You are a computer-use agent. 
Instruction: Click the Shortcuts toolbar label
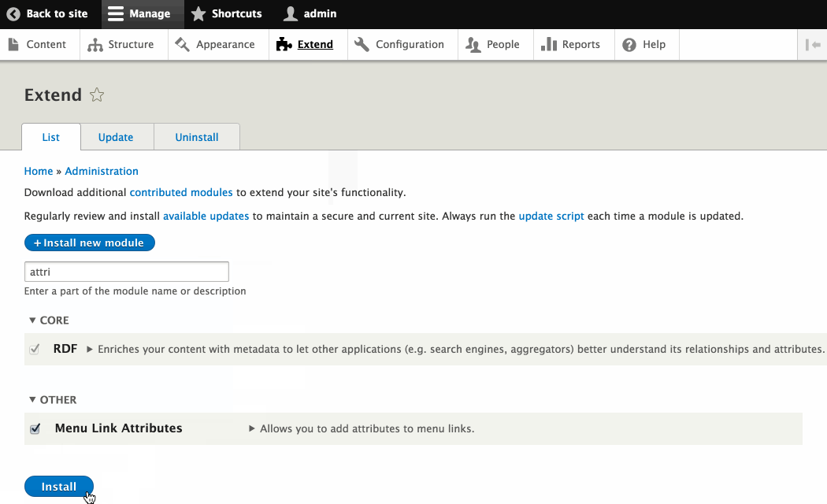[237, 13]
